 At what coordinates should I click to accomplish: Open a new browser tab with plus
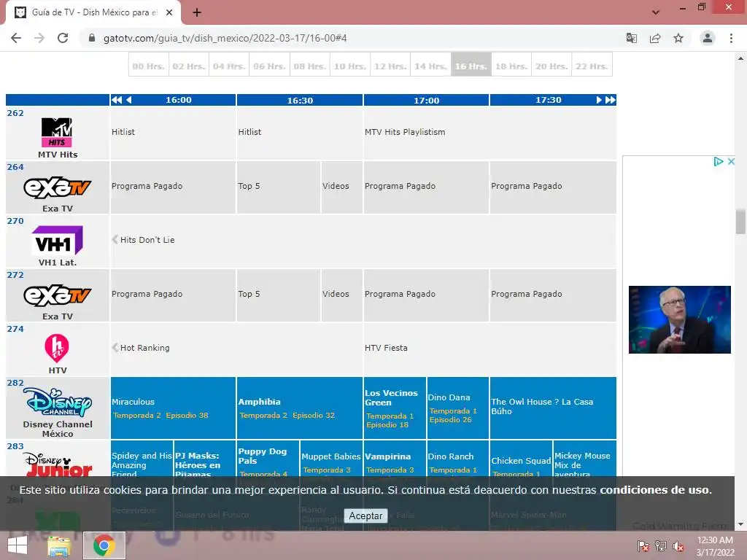tap(197, 12)
